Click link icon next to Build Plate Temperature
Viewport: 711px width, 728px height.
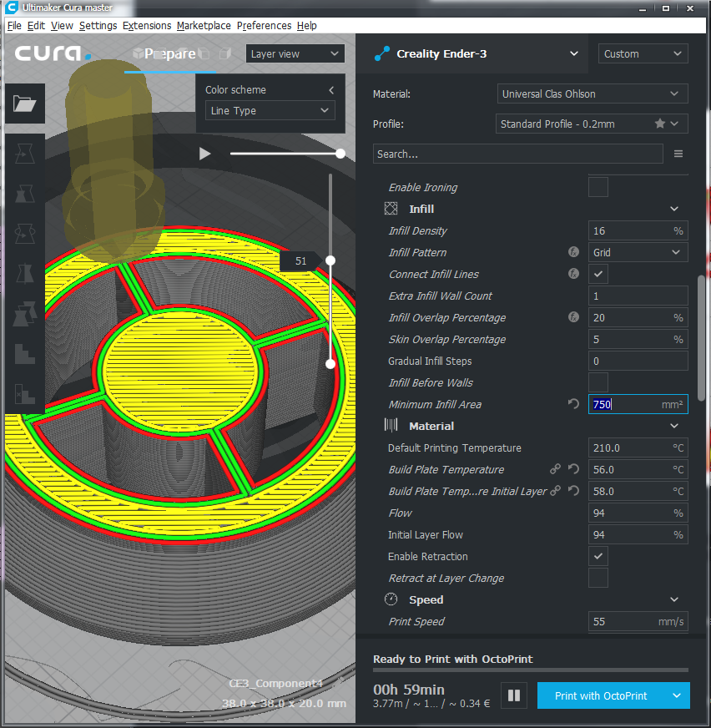click(555, 469)
